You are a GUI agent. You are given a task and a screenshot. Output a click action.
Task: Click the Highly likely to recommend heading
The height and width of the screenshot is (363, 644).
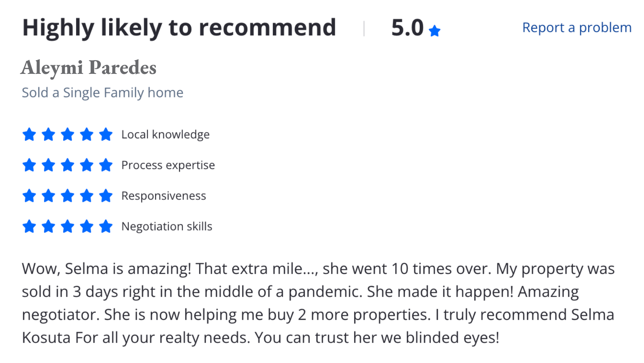pyautogui.click(x=179, y=27)
